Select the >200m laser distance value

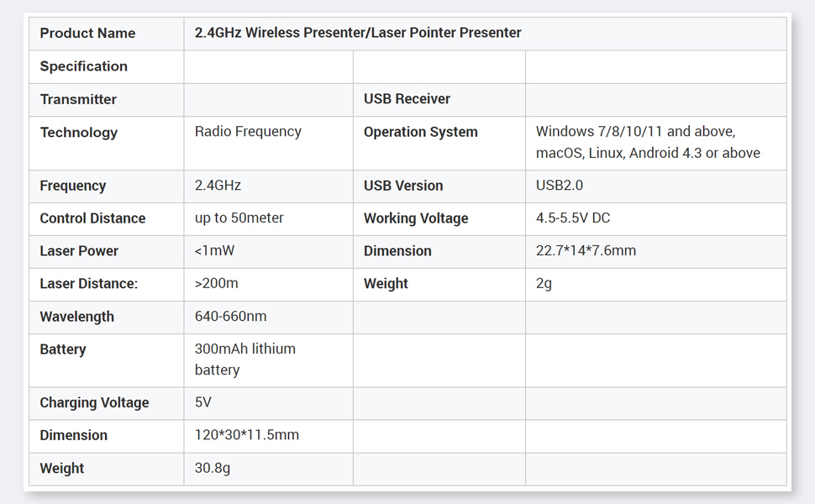(x=216, y=284)
